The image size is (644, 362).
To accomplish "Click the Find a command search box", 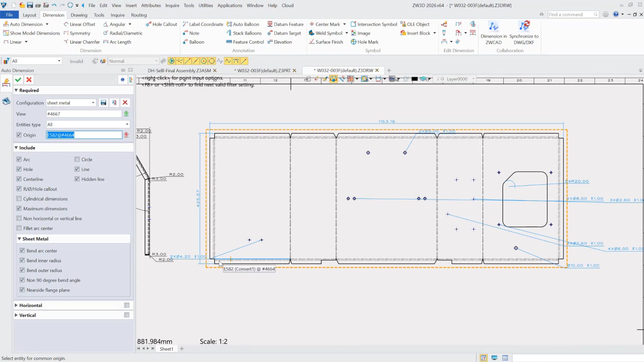I will [573, 15].
